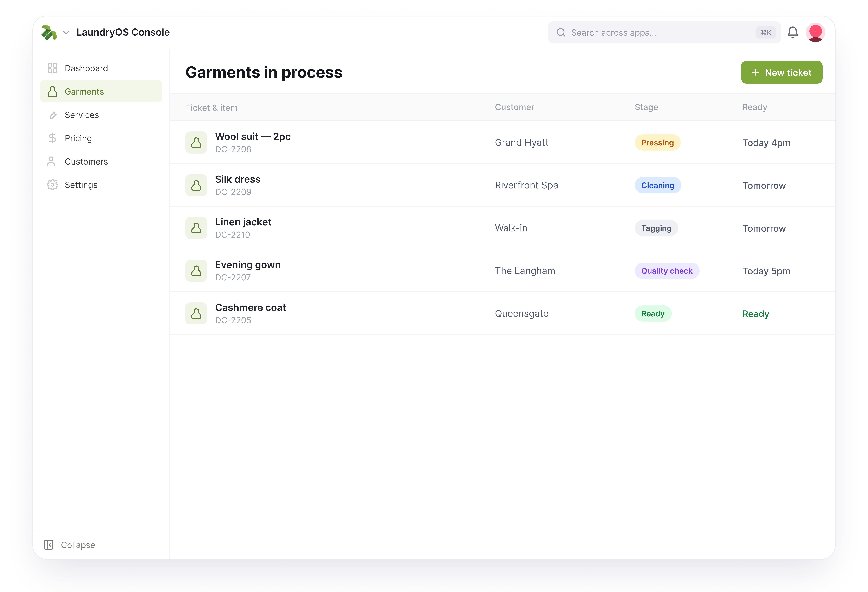Select Garments in the sidebar
868x592 pixels.
point(101,91)
